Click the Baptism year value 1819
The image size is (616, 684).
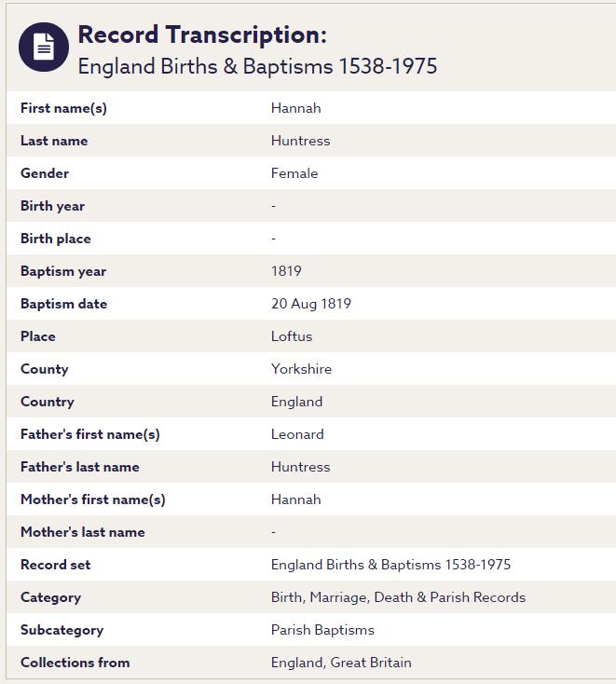[286, 271]
